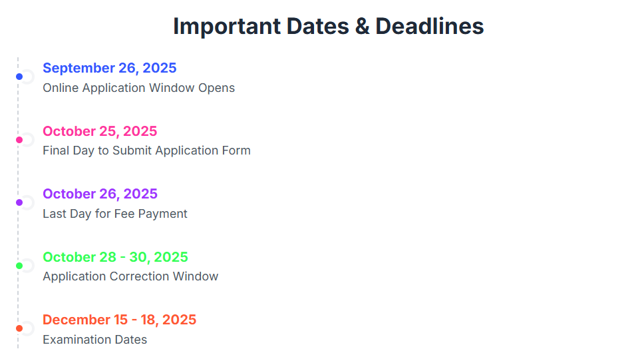This screenshot has width=644, height=361.
Task: Select the orange dot for examination dates
Action: pos(19,328)
